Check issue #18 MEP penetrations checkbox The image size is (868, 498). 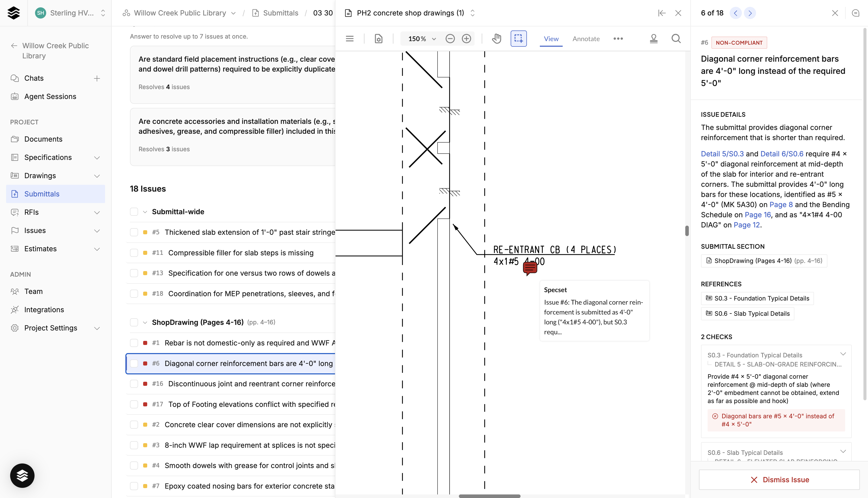click(134, 293)
